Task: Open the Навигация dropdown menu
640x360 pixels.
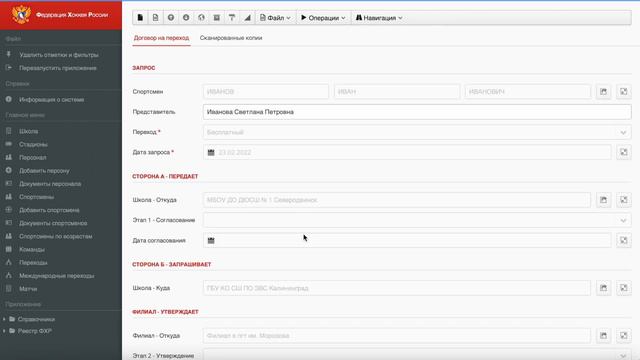Action: tap(379, 18)
